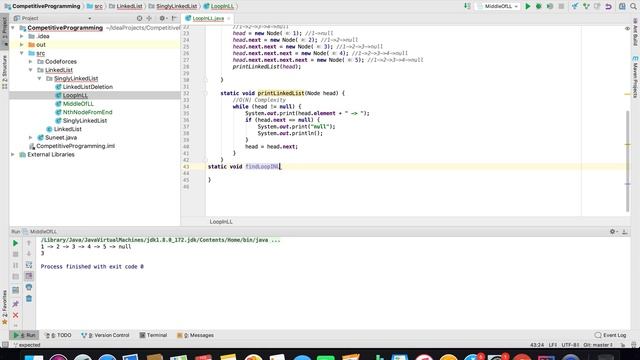Open MiddleOfLL file in project tree

coord(78,104)
